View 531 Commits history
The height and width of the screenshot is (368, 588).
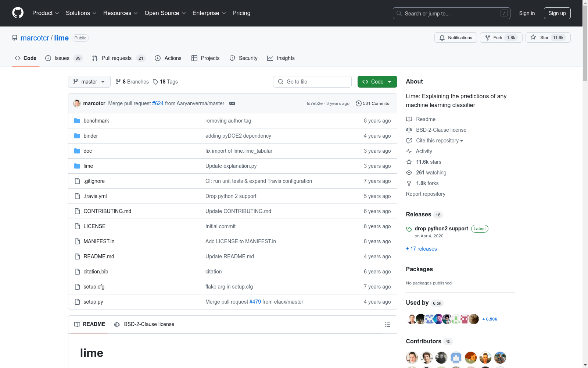click(372, 103)
